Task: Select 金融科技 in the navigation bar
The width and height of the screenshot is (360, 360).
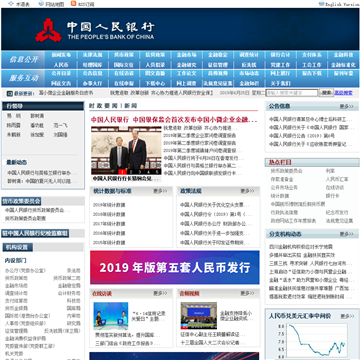Action: [343, 55]
